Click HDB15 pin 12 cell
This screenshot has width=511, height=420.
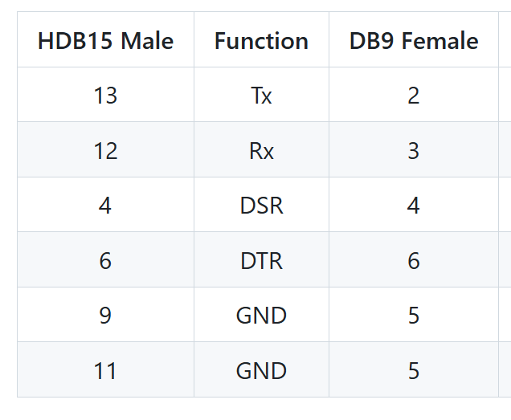(x=105, y=150)
